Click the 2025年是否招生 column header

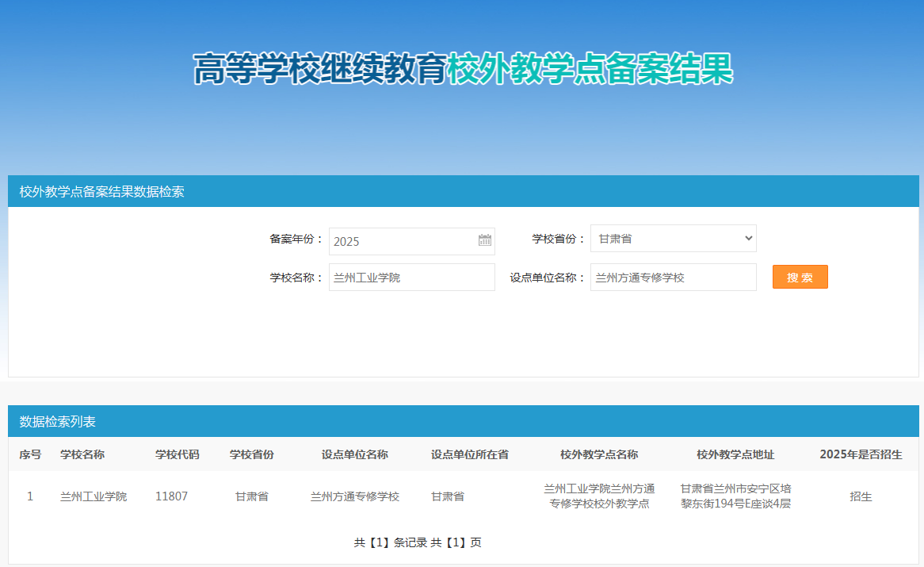point(861,454)
